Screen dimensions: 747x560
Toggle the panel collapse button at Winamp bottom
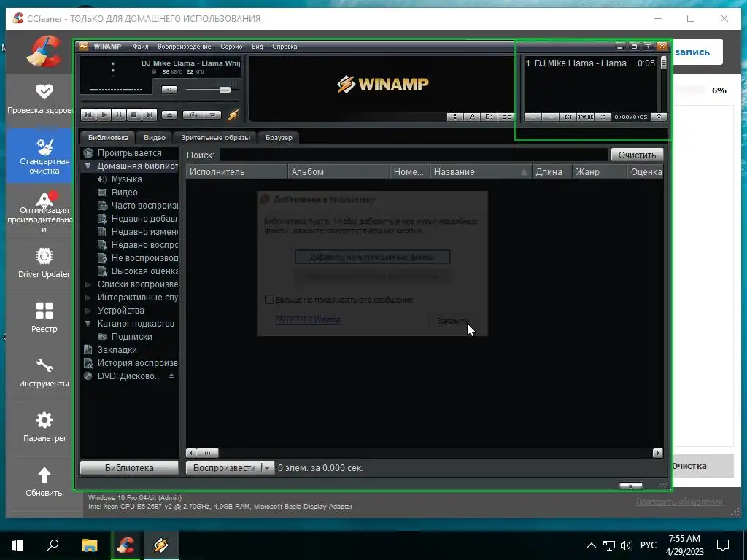630,486
